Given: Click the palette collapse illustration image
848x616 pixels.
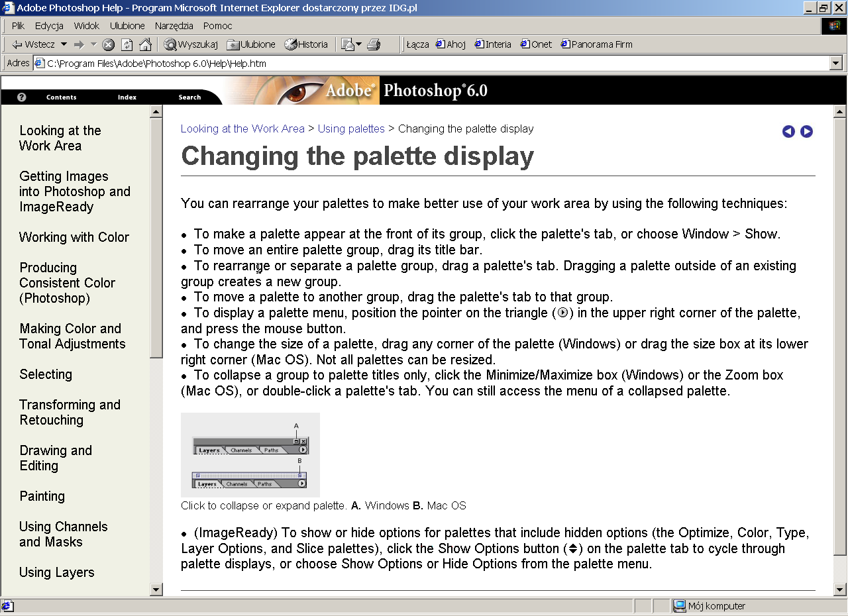Looking at the screenshot, I should 250,455.
